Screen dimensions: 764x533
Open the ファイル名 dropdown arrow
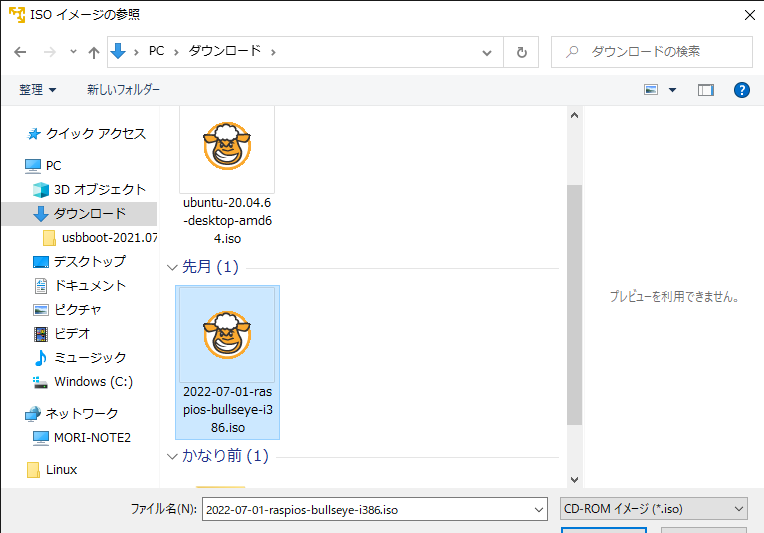click(x=539, y=510)
